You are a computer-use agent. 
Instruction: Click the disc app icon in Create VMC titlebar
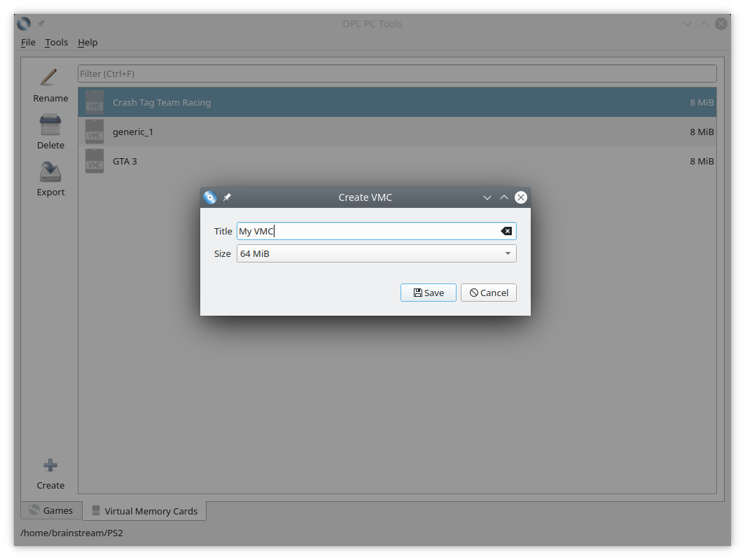210,197
